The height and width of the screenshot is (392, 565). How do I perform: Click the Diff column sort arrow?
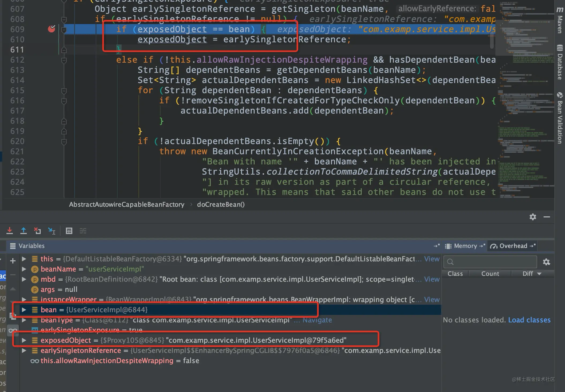[539, 274]
